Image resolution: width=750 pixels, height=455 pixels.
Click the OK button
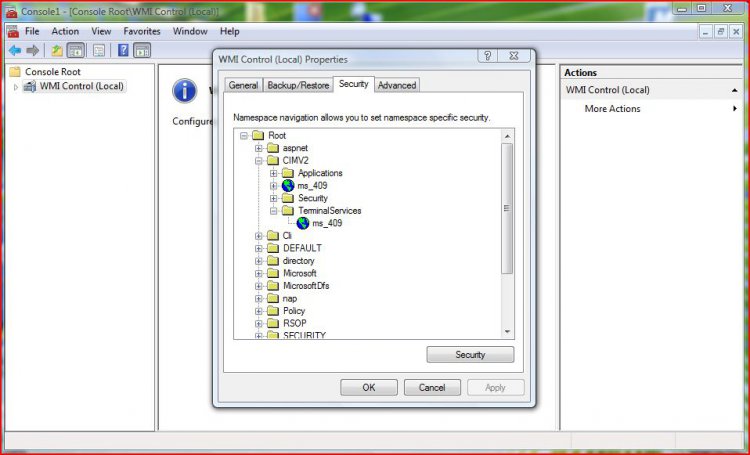[x=369, y=388]
